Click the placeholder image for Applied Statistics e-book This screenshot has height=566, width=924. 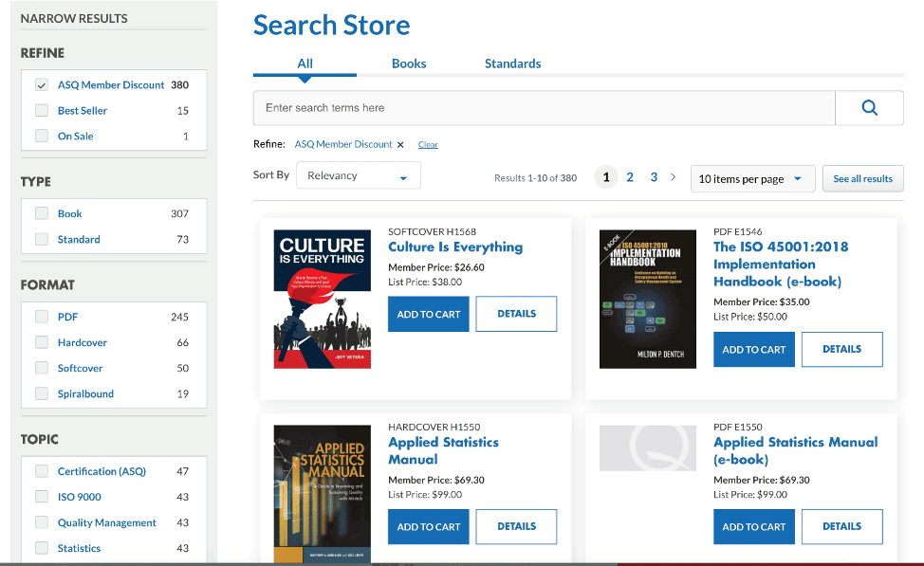pos(648,448)
